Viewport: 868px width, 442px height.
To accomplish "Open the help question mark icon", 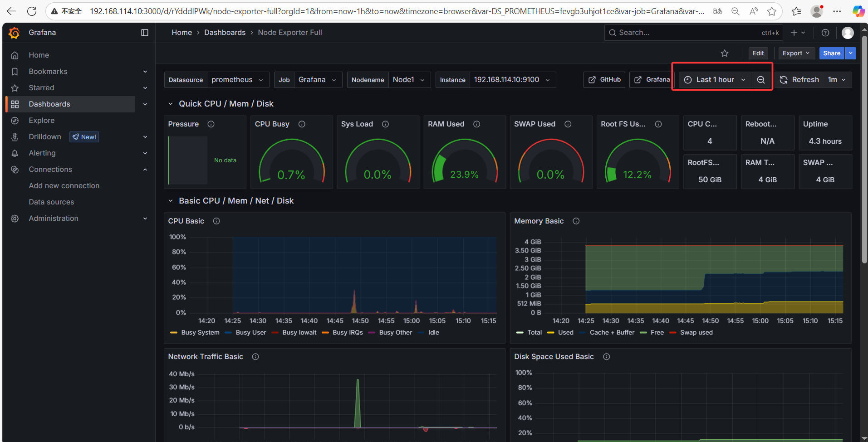I will coord(825,33).
